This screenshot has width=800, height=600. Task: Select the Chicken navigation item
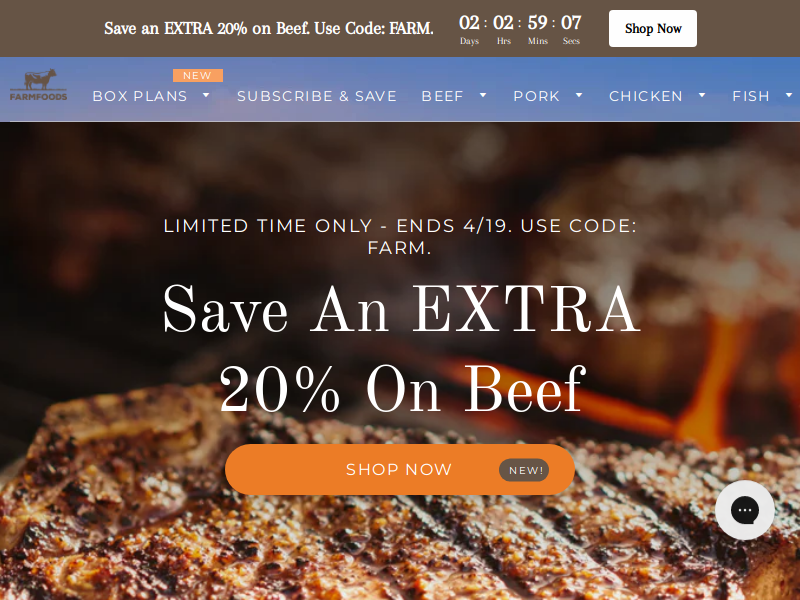point(646,96)
